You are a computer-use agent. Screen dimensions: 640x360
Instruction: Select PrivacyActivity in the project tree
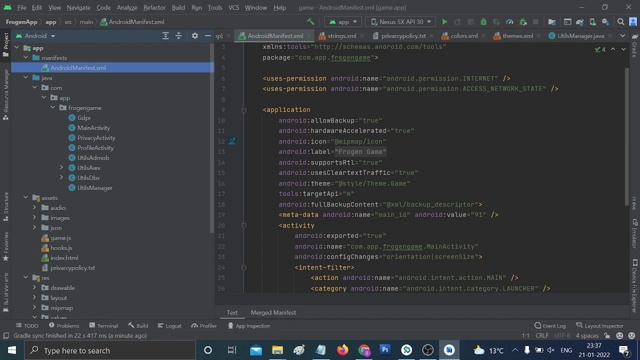click(x=96, y=138)
